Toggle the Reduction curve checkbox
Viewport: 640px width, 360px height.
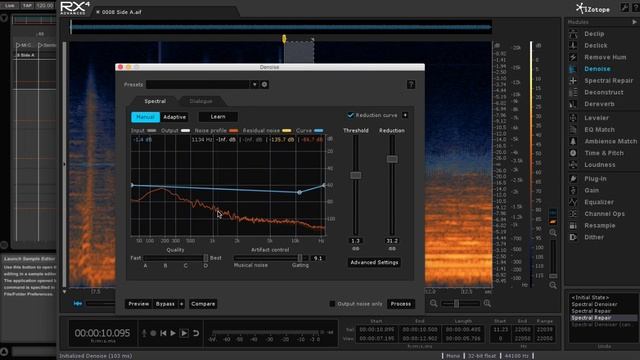pos(350,116)
